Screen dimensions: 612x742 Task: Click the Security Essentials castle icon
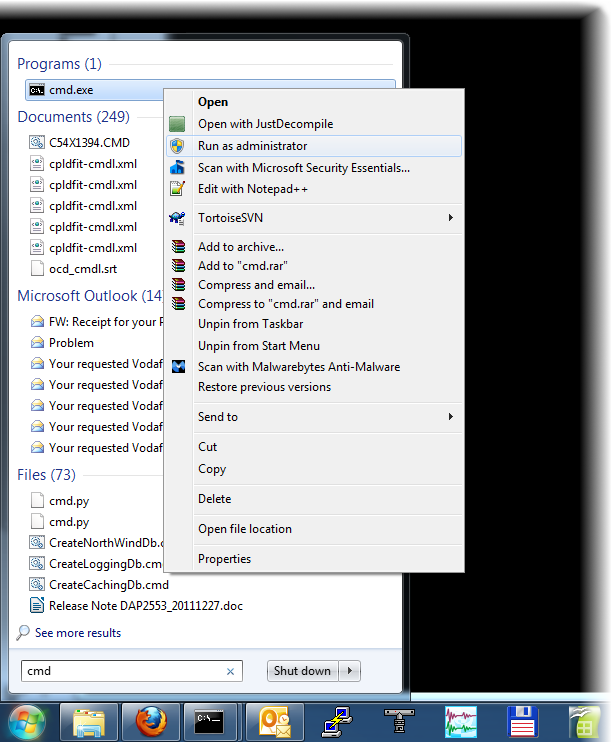point(177,167)
